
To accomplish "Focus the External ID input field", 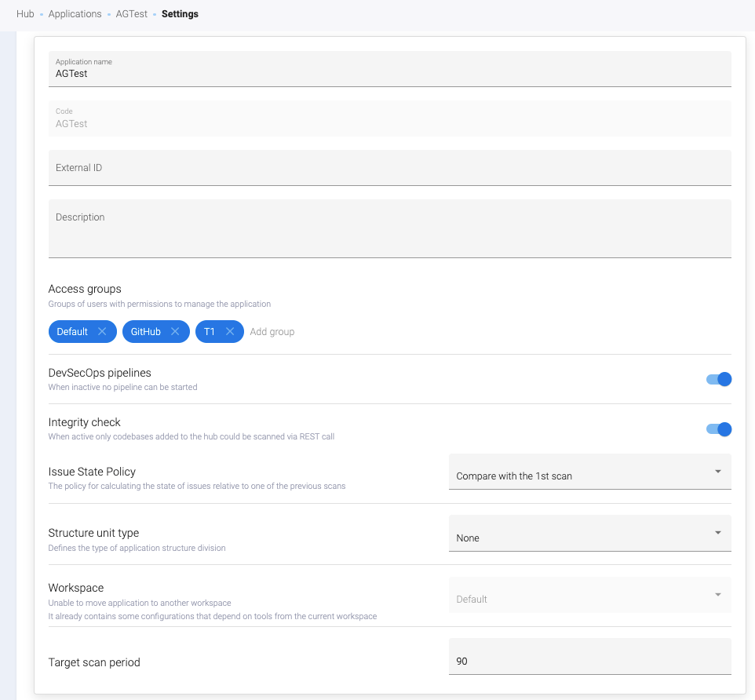I will 389,168.
